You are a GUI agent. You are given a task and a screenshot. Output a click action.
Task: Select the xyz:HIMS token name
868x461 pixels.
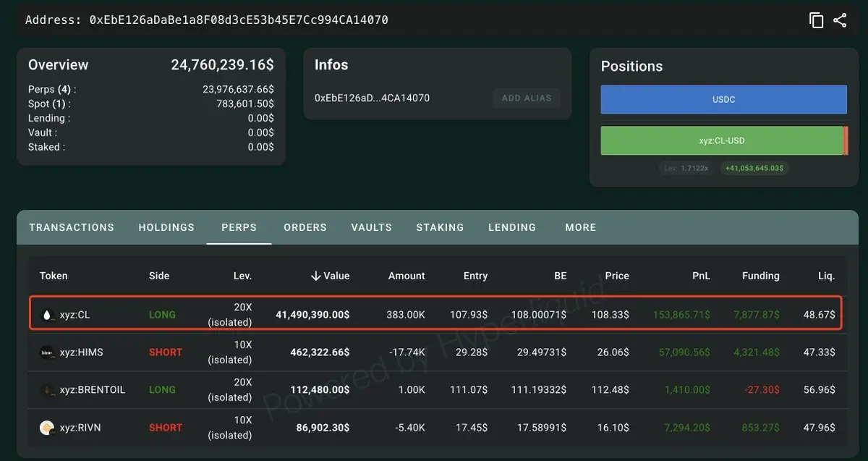[81, 352]
